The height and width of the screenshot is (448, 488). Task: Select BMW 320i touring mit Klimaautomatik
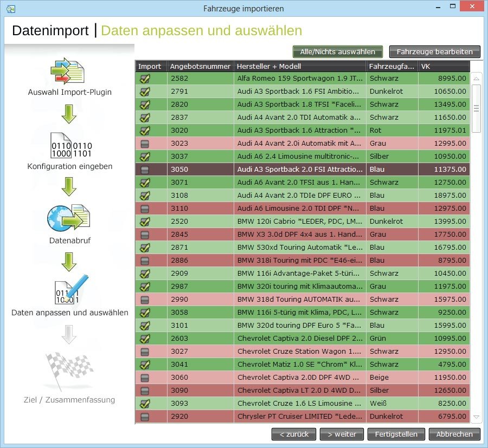[x=302, y=287]
